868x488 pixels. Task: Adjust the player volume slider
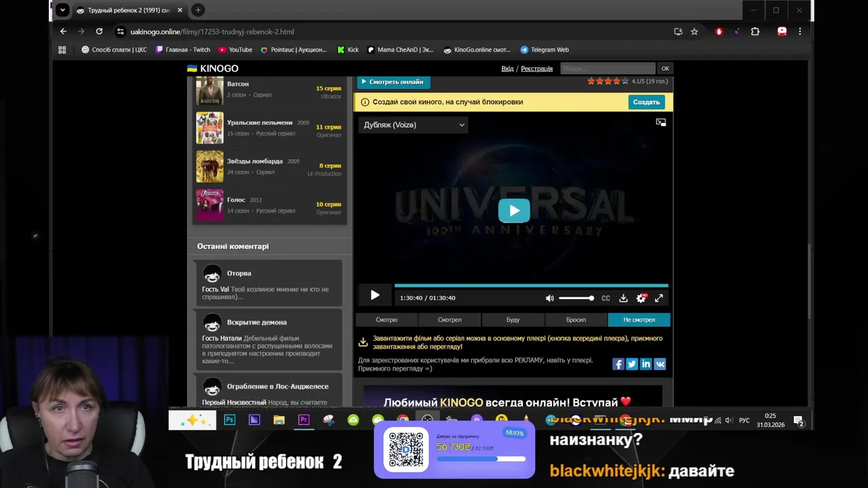click(x=576, y=298)
